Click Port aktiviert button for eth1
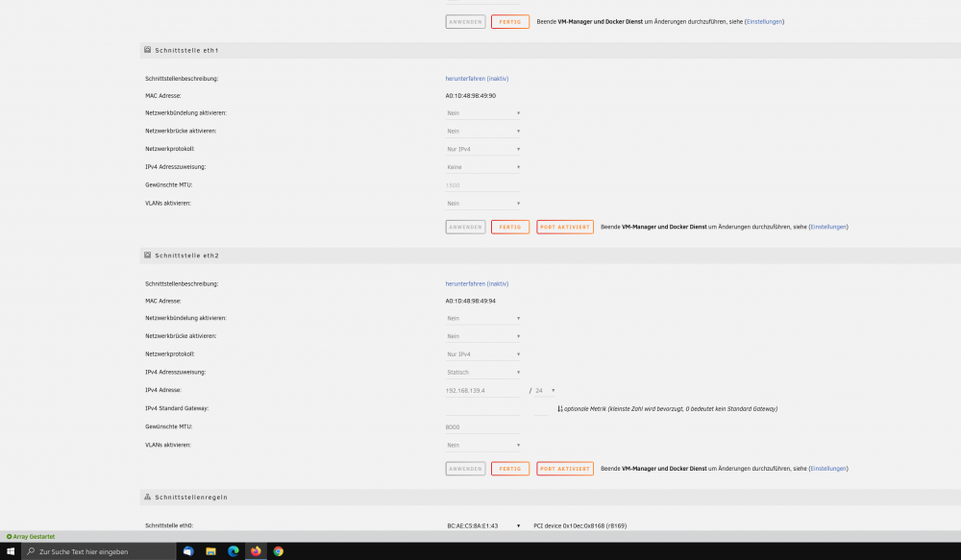Screen dimensions: 961x560 tap(564, 227)
